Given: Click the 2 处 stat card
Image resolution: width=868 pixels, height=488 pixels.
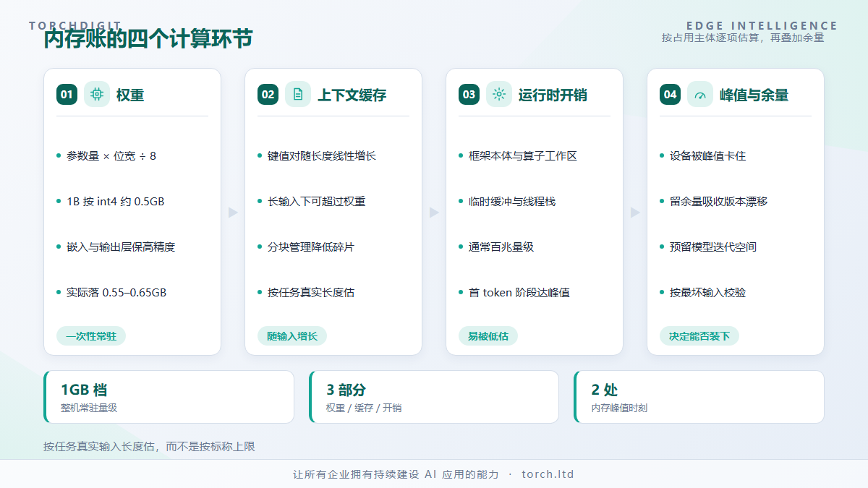Looking at the screenshot, I should [699, 397].
